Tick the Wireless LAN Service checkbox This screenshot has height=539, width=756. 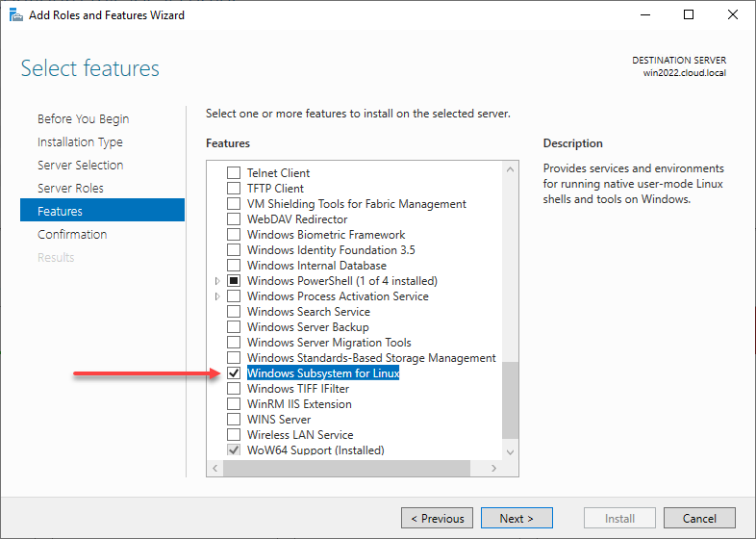pyautogui.click(x=234, y=435)
